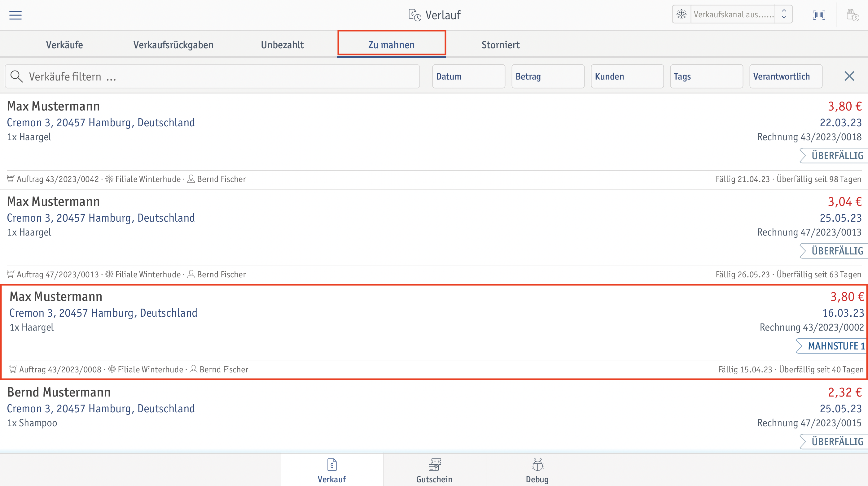Image resolution: width=868 pixels, height=486 pixels.
Task: Open the Datum filter
Action: click(469, 76)
